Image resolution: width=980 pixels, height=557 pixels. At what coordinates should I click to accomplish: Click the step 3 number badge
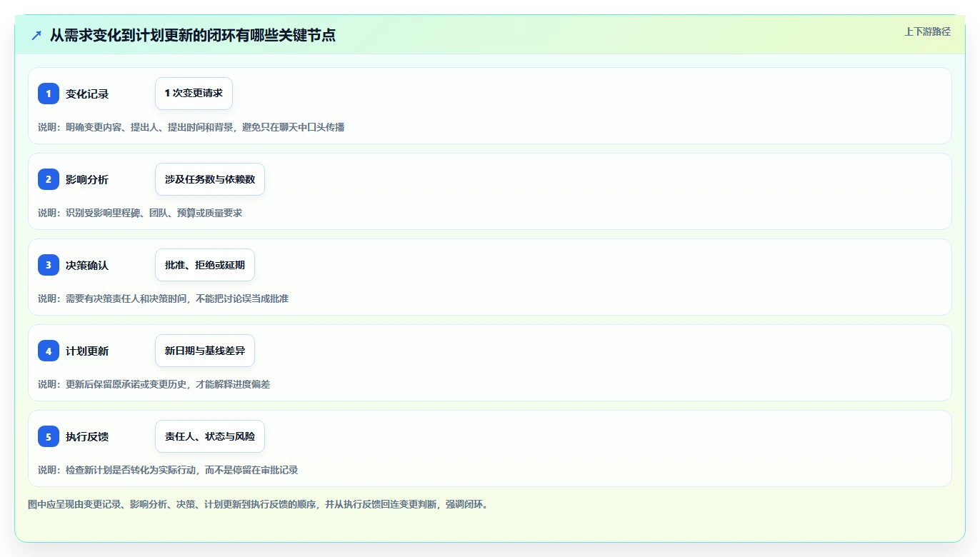pyautogui.click(x=49, y=265)
